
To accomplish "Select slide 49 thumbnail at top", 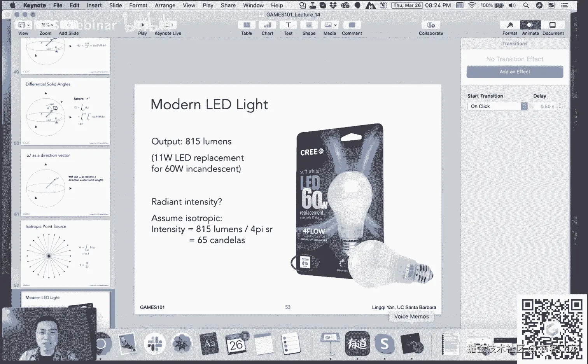I will pyautogui.click(x=65, y=56).
